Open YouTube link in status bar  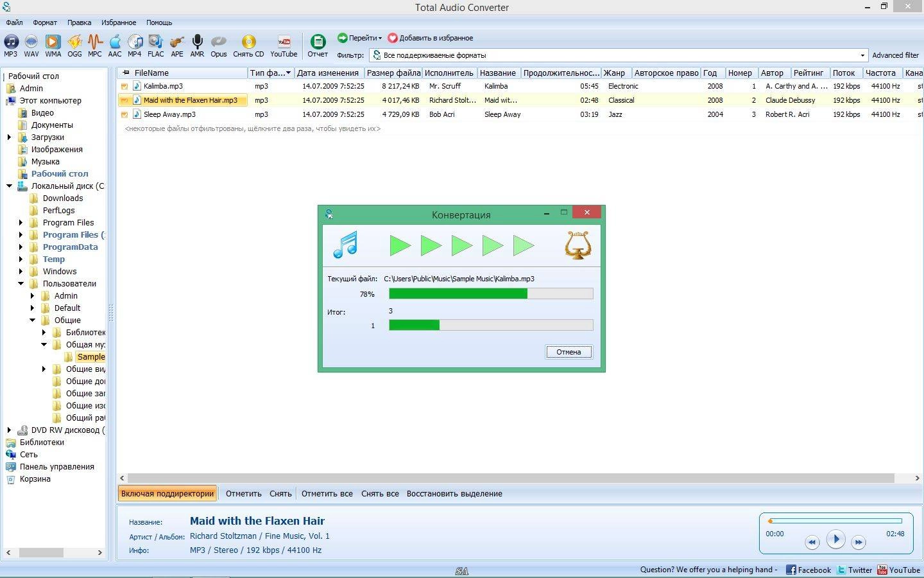coord(898,570)
